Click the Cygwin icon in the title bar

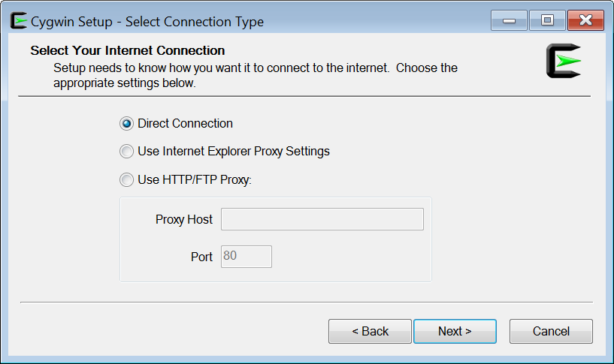[x=19, y=20]
